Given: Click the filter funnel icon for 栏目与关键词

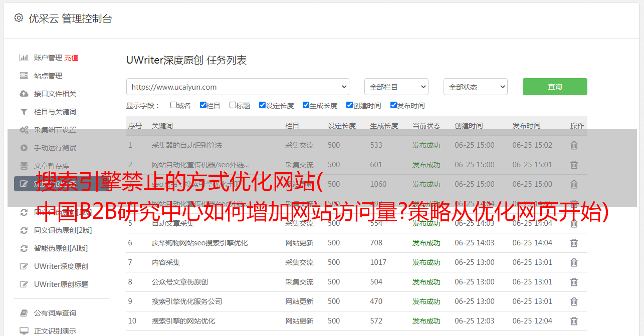Looking at the screenshot, I should click(x=24, y=112).
